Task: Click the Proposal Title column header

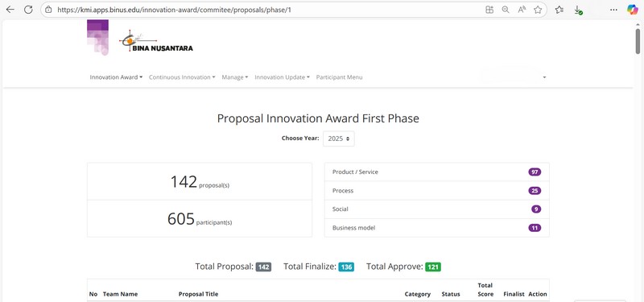Action: 198,294
